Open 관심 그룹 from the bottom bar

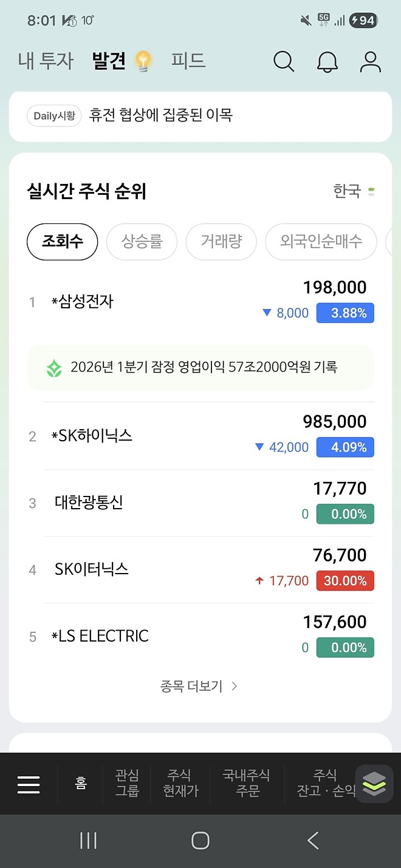point(127,784)
